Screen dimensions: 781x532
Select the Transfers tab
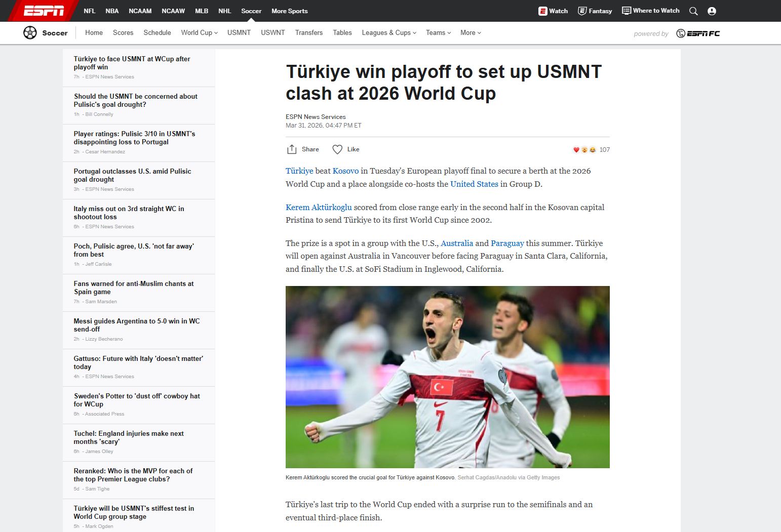(309, 32)
